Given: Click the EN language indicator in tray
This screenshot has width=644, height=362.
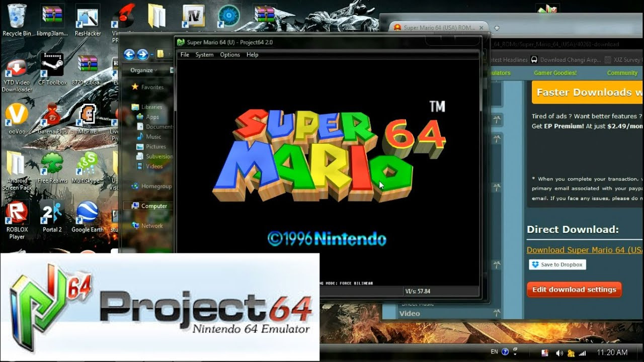Looking at the screenshot, I should click(494, 352).
